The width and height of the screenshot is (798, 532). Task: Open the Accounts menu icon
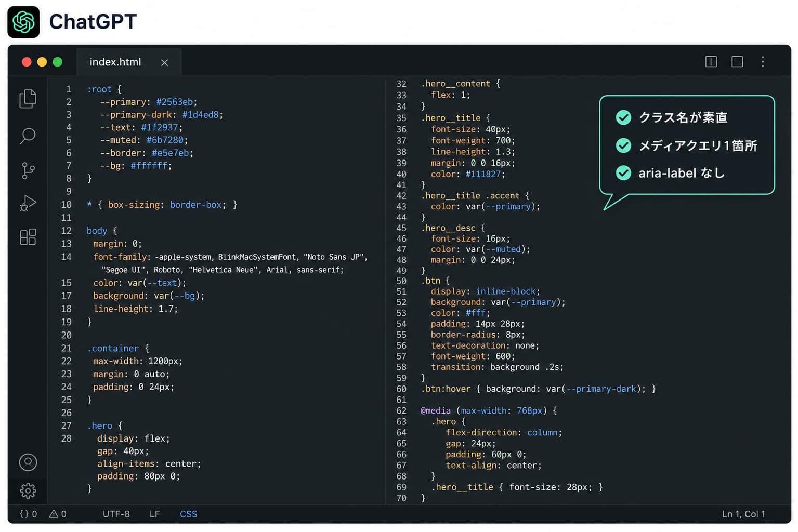[28, 462]
